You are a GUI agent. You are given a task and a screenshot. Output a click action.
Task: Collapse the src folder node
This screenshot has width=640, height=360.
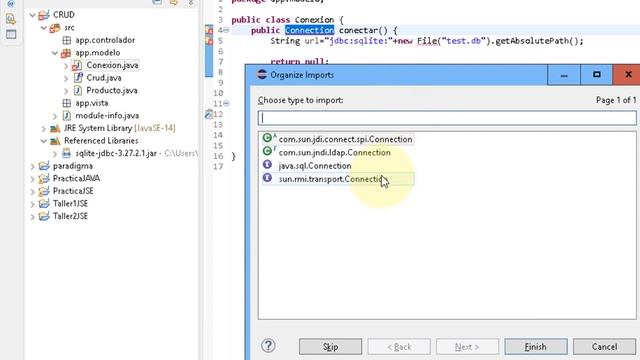click(x=44, y=28)
